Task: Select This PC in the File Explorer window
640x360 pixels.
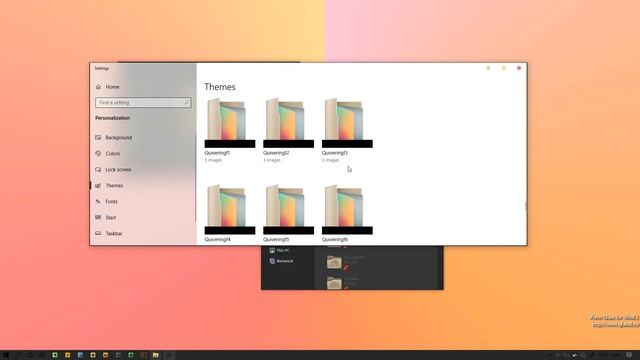Action: coord(280,250)
